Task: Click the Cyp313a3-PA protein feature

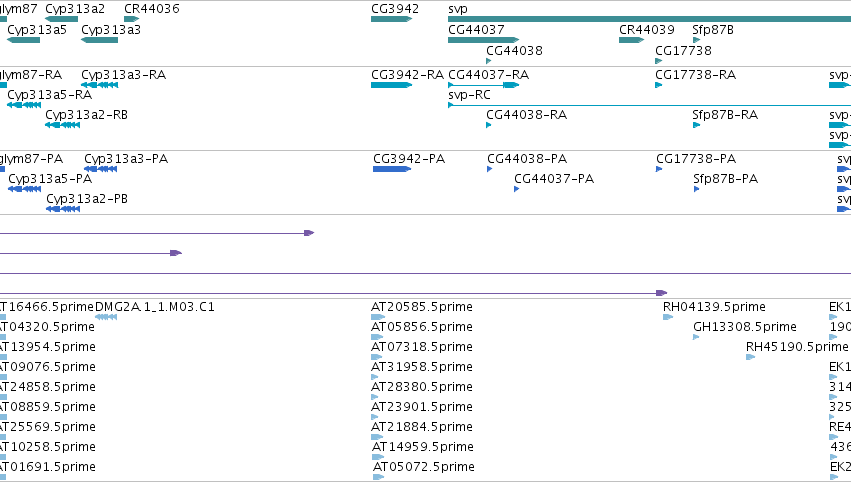Action: [x=100, y=169]
